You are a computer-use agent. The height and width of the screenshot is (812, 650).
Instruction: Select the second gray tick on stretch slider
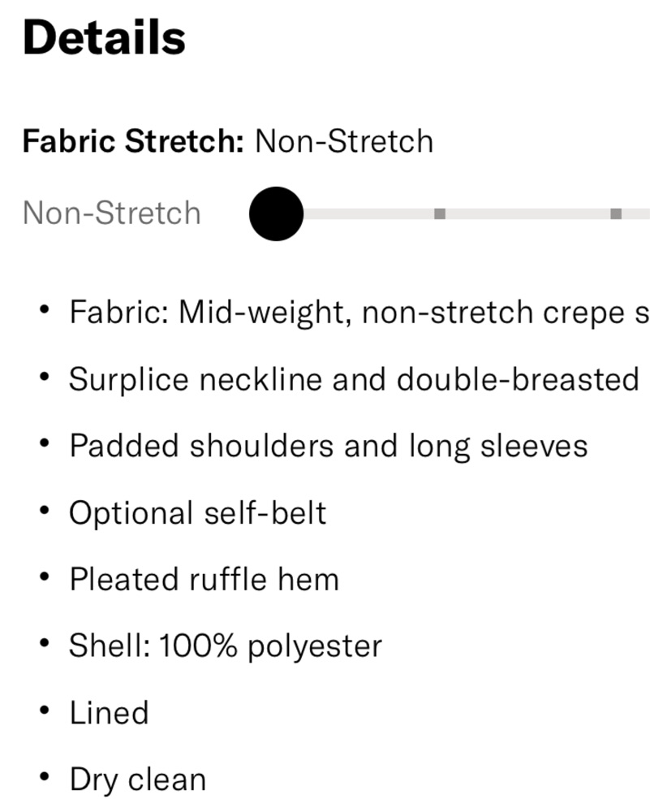616,214
